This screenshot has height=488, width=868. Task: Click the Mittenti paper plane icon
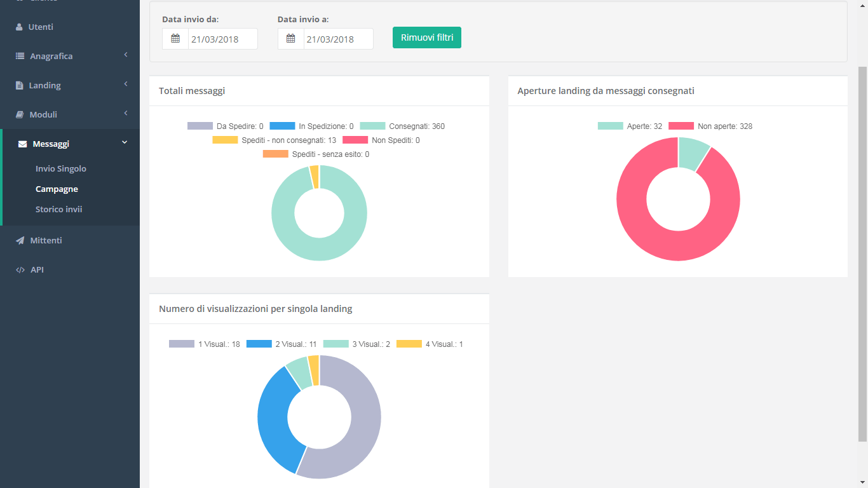pos(20,241)
